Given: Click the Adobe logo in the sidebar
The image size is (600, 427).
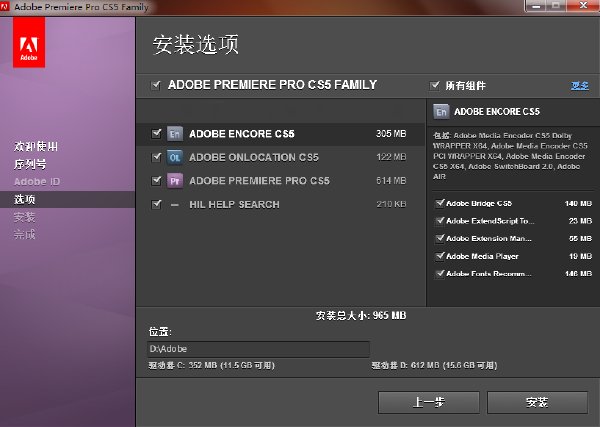Looking at the screenshot, I should click(x=29, y=42).
